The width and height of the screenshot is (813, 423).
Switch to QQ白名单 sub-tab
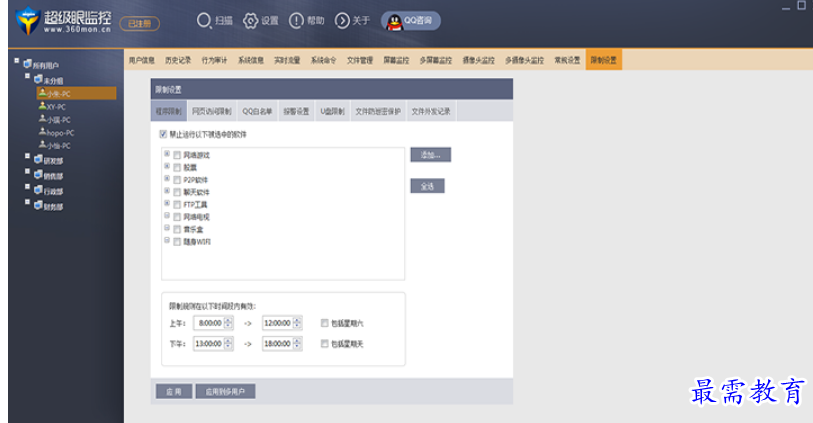pyautogui.click(x=257, y=111)
